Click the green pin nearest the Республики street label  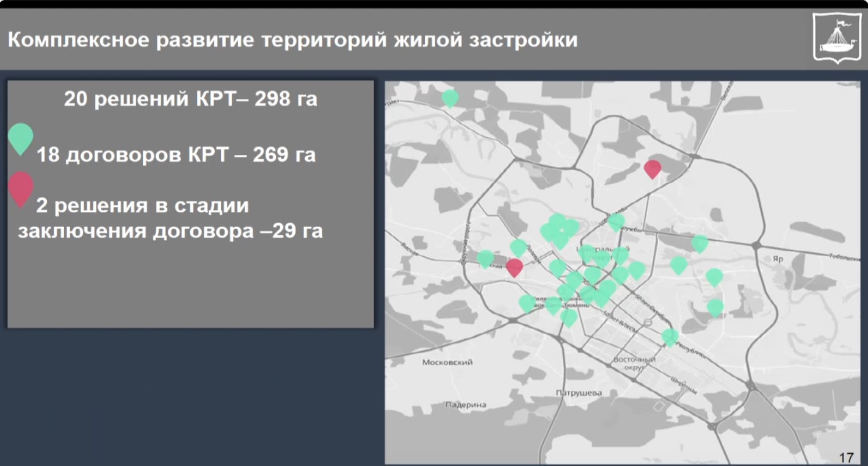coord(670,336)
